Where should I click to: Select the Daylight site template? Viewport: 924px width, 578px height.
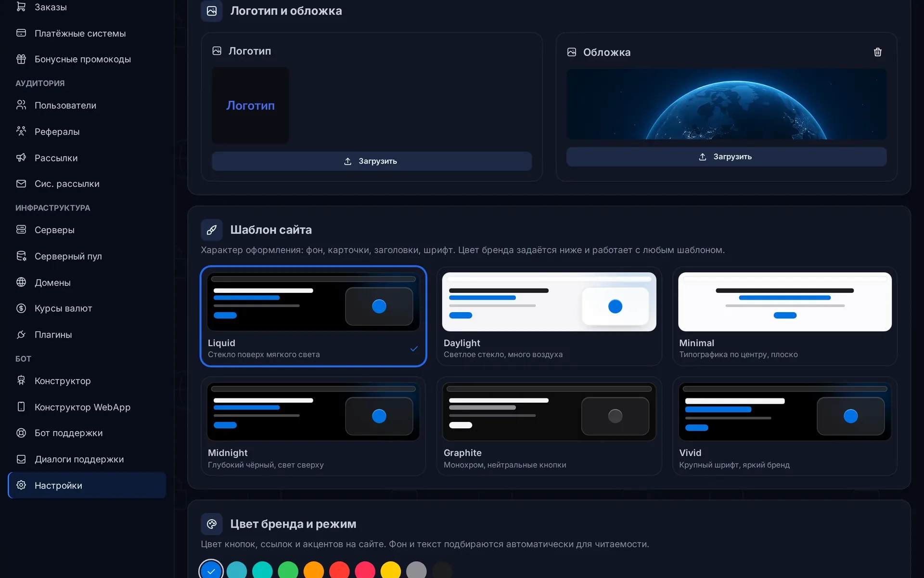click(549, 316)
